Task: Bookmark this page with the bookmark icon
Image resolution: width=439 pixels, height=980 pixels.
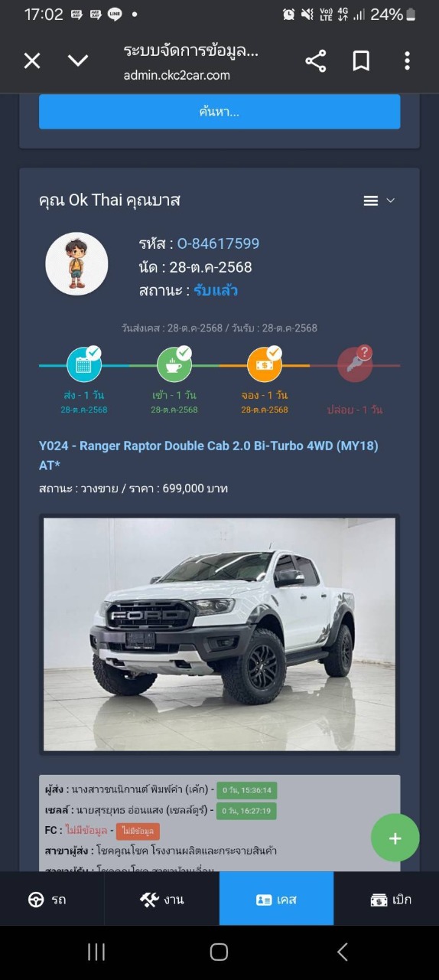Action: point(361,61)
